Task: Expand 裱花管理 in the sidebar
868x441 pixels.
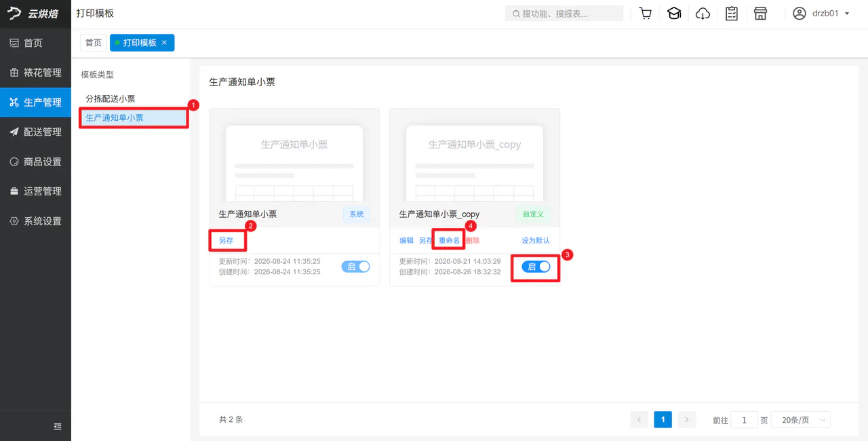Action: pyautogui.click(x=35, y=73)
